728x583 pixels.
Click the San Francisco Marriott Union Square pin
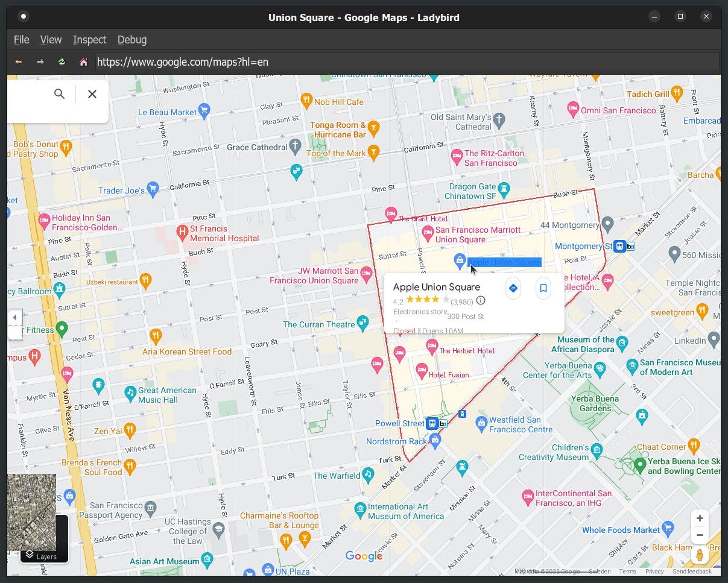point(428,233)
